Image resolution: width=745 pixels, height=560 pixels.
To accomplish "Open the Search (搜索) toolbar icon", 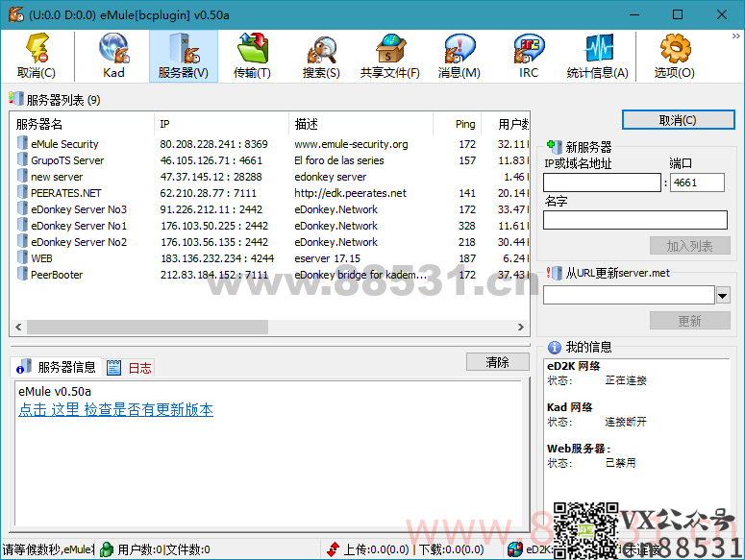I will click(x=321, y=56).
